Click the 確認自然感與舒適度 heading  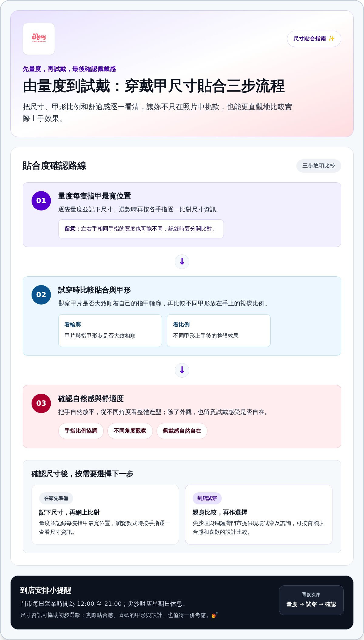point(91,399)
